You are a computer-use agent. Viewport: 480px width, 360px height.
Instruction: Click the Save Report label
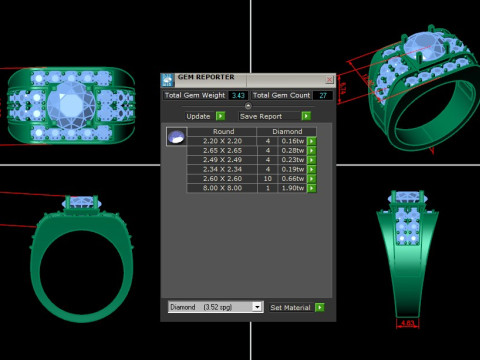[261, 116]
